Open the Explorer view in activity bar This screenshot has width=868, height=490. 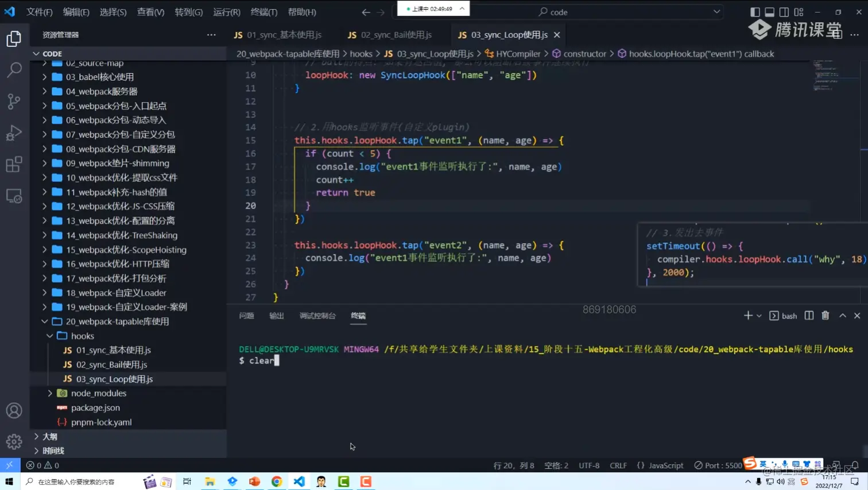(x=14, y=39)
